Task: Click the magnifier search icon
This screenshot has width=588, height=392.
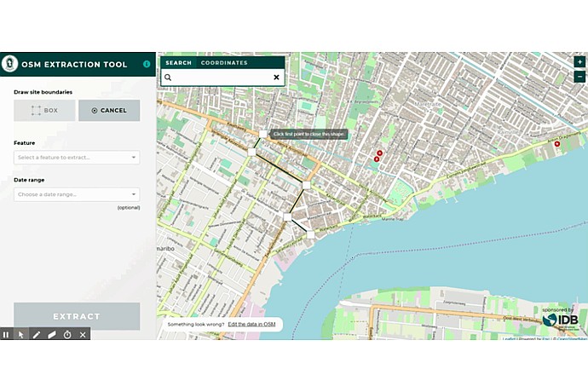Action: pyautogui.click(x=168, y=78)
